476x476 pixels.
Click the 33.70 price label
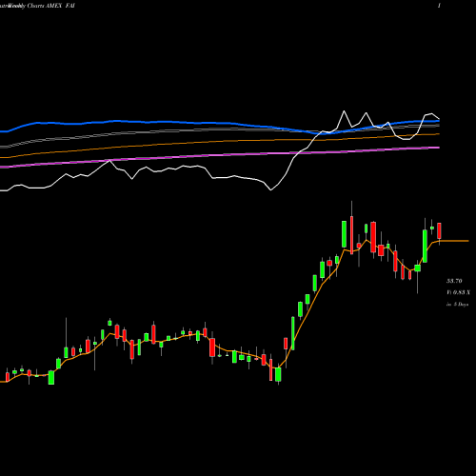(x=454, y=281)
